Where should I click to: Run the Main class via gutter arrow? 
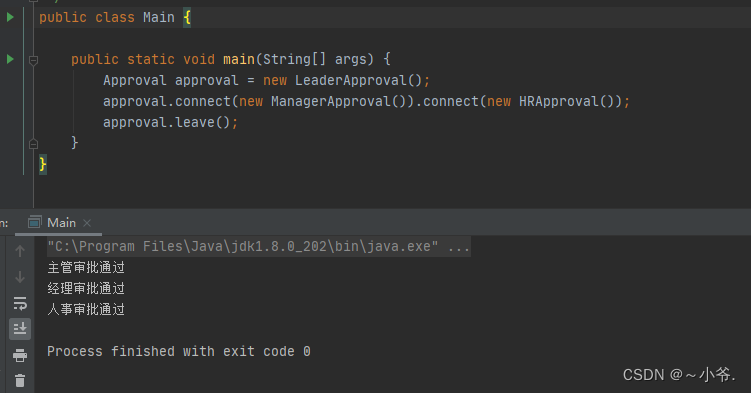10,18
